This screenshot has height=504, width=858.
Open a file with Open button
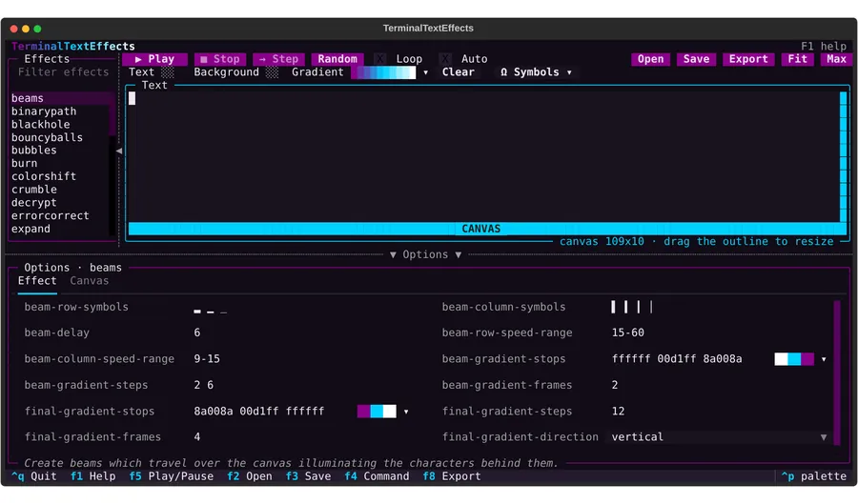click(650, 59)
